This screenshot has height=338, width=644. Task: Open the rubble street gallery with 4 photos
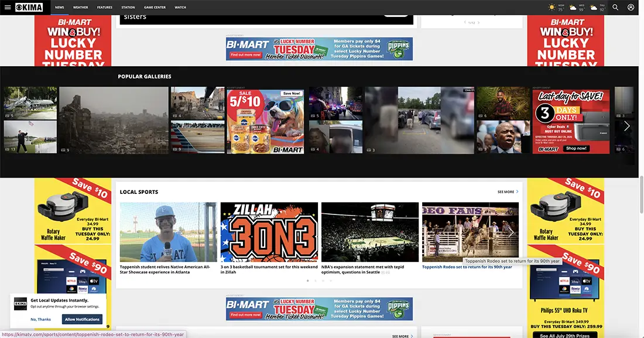click(x=197, y=103)
